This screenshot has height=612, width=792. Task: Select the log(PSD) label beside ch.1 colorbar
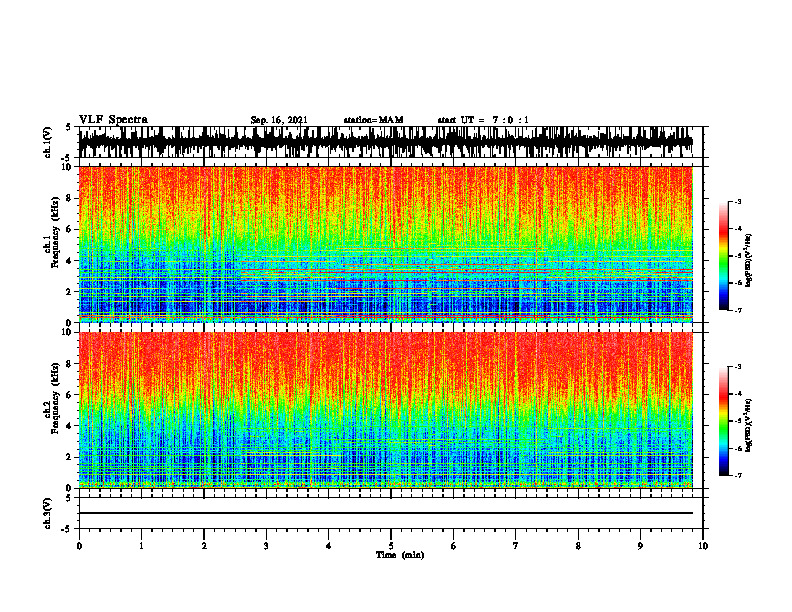(749, 261)
